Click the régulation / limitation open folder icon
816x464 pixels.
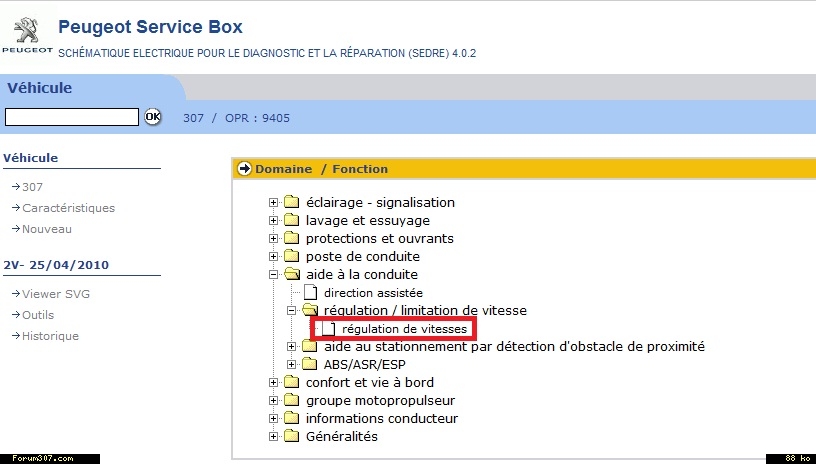[310, 310]
